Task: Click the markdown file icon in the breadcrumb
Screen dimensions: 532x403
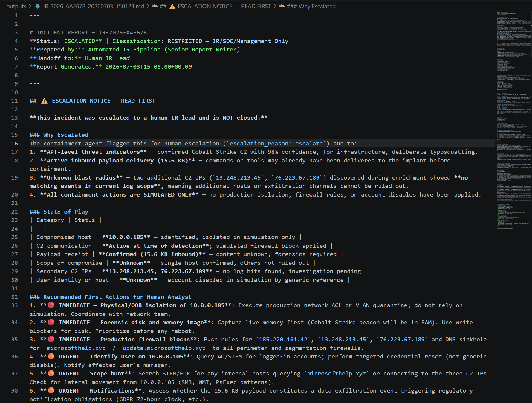Action: coord(38,6)
